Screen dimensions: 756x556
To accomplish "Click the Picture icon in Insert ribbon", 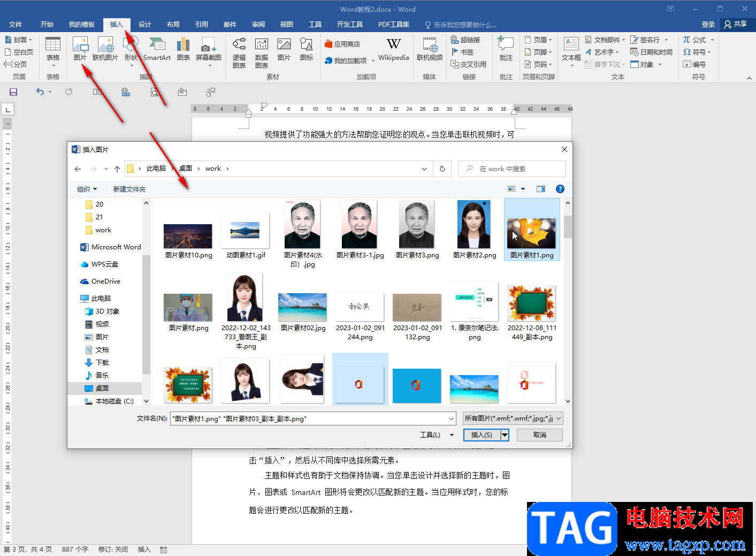I will [80, 49].
